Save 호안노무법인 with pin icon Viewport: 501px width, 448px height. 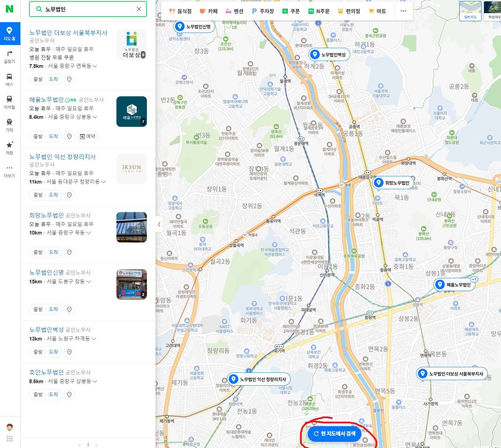pos(69,395)
